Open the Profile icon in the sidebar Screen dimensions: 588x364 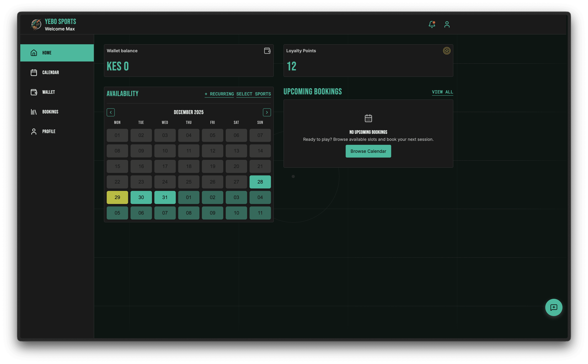click(x=34, y=131)
